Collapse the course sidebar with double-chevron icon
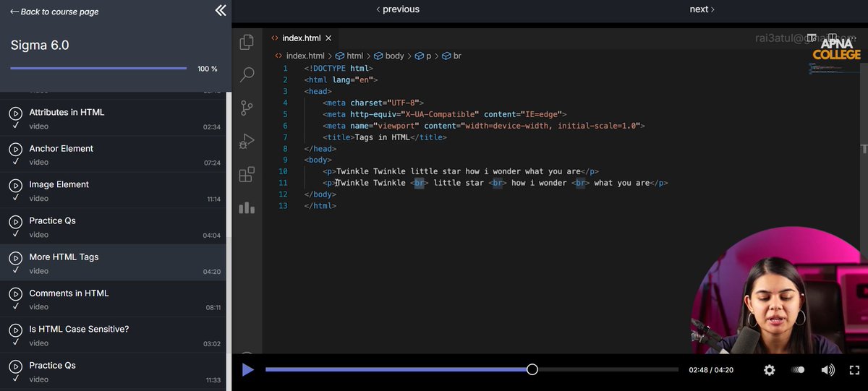The height and width of the screenshot is (391, 868). [x=221, y=11]
